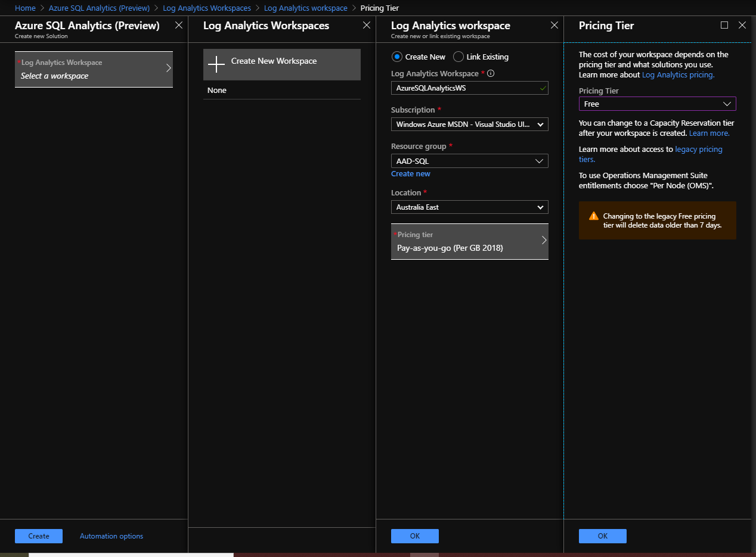The image size is (756, 557).
Task: Open Log Analytics Workspaces breadcrumb
Action: (x=207, y=8)
